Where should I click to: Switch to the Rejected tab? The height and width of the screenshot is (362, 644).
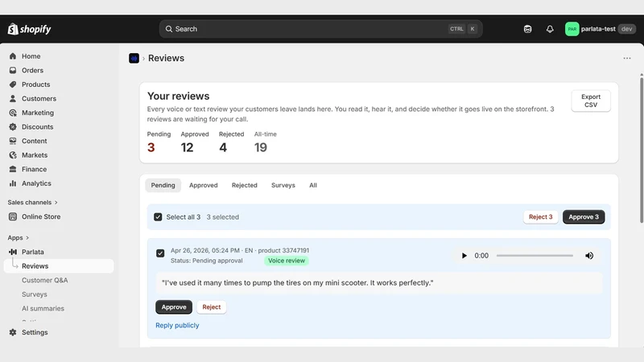(x=245, y=185)
